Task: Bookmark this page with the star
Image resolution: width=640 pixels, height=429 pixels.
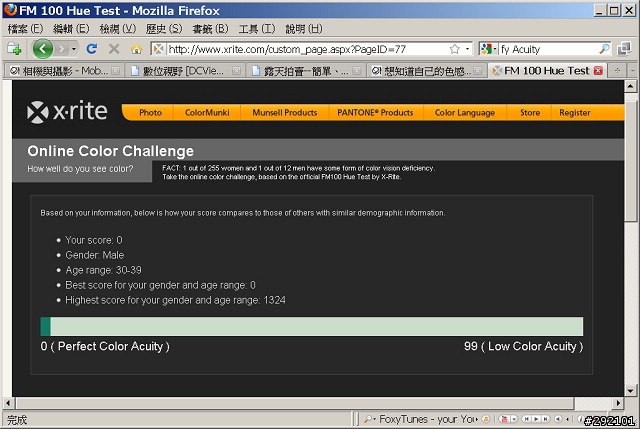Action: click(x=455, y=49)
